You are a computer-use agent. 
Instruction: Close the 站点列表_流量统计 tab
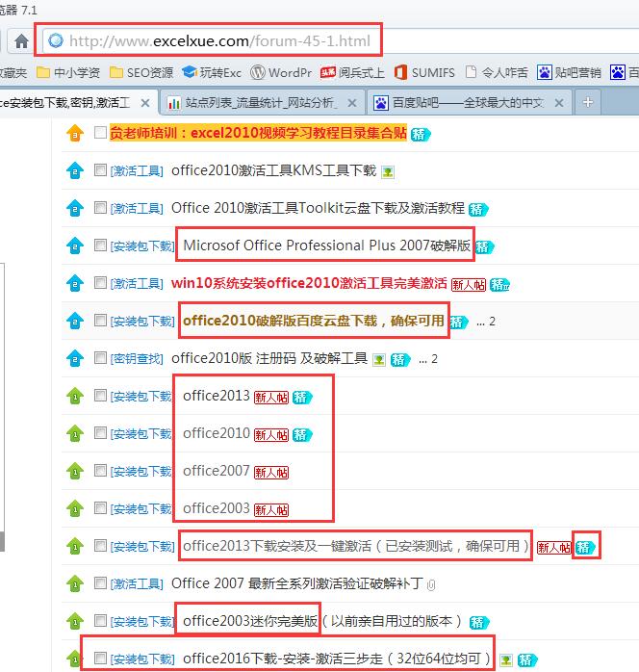(x=352, y=103)
